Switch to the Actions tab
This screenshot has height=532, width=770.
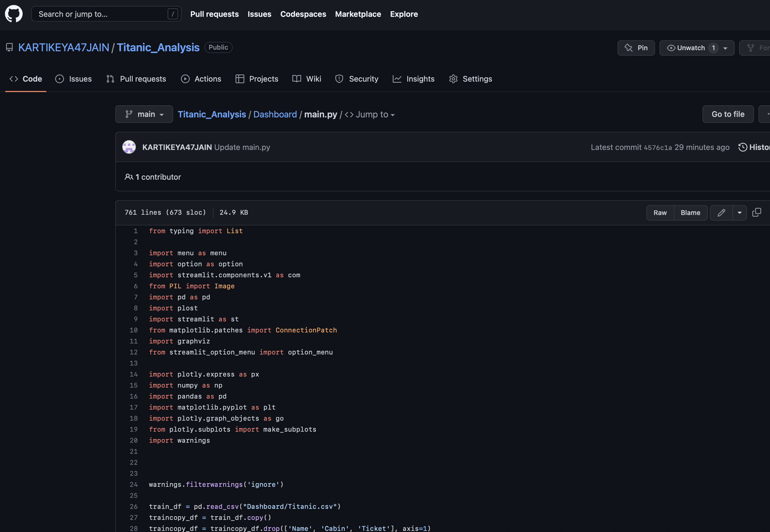tap(201, 79)
